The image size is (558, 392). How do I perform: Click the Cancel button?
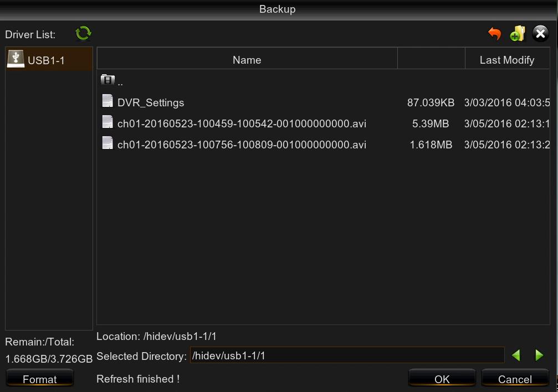pos(515,378)
